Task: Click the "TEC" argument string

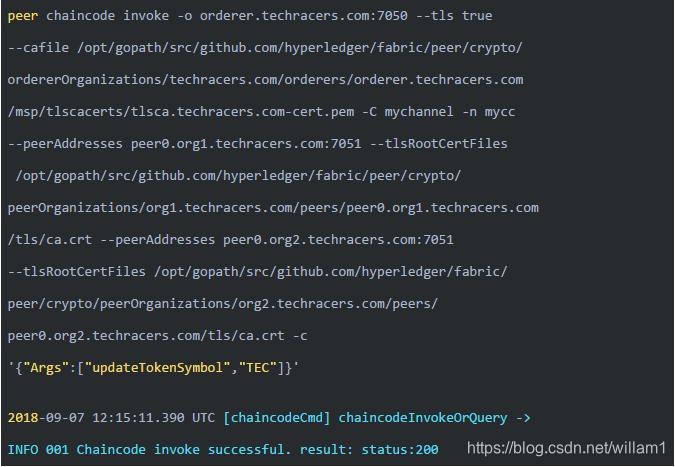Action: 257,368
